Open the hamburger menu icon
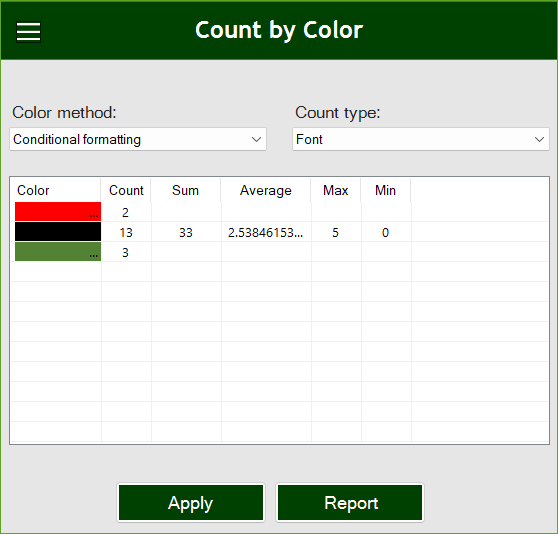The width and height of the screenshot is (558, 534). point(28,32)
